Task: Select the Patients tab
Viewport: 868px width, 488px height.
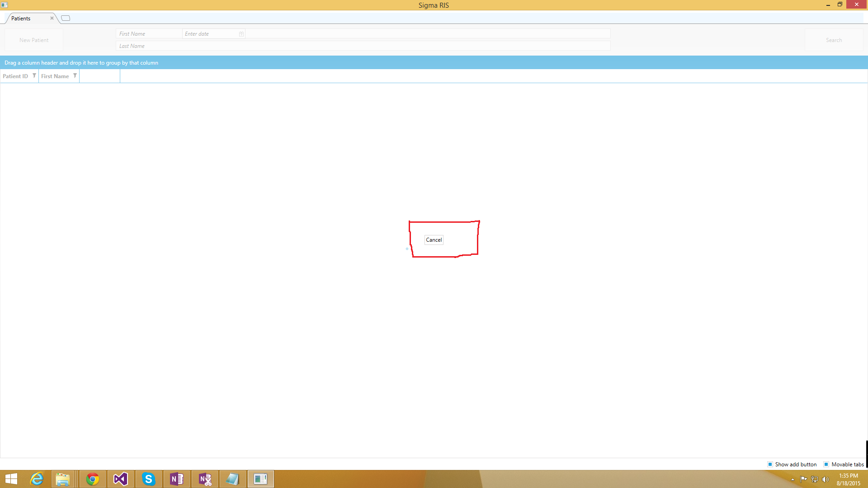Action: pos(21,19)
